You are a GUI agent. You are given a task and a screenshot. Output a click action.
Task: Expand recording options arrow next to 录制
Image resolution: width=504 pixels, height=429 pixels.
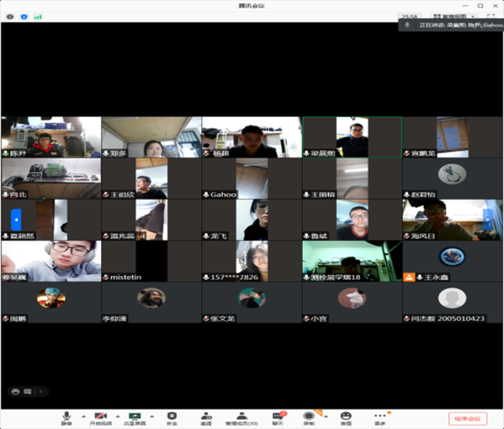(x=326, y=417)
